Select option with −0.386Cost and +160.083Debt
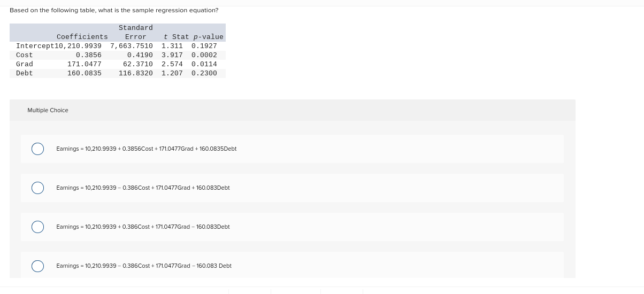The width and height of the screenshot is (644, 294). (37, 188)
